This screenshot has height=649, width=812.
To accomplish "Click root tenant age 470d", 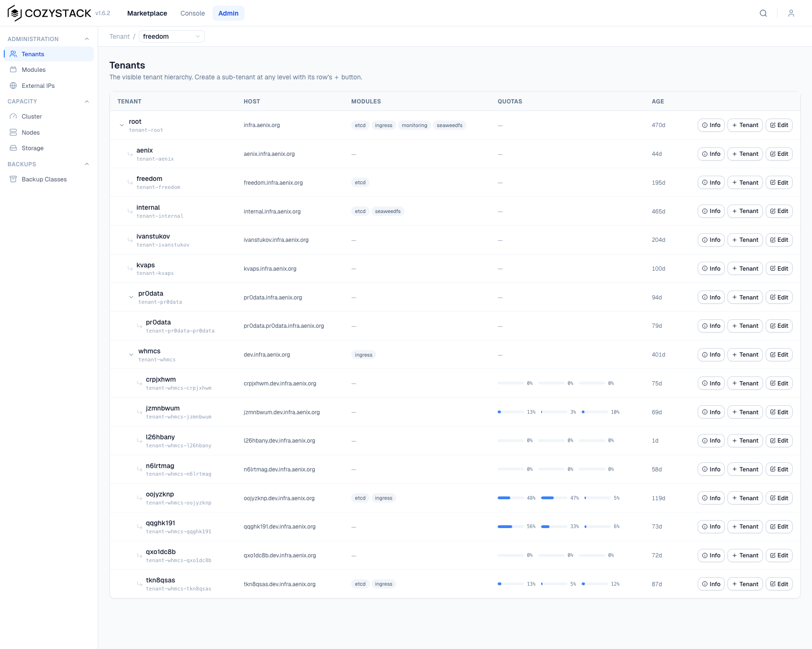I will 659,125.
